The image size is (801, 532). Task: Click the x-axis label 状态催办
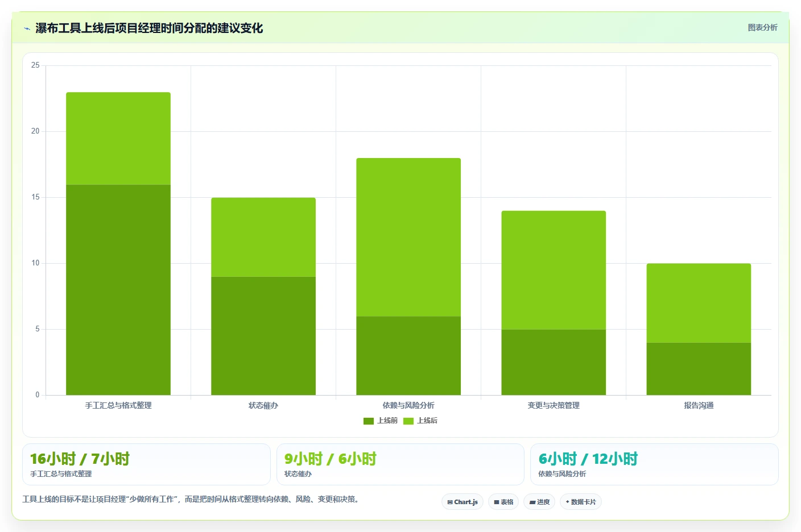[263, 405]
